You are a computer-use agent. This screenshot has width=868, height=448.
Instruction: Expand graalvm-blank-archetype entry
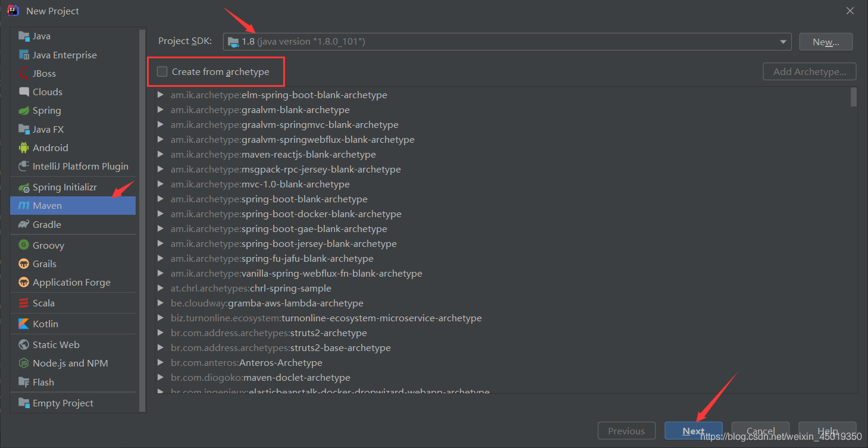[x=161, y=110]
